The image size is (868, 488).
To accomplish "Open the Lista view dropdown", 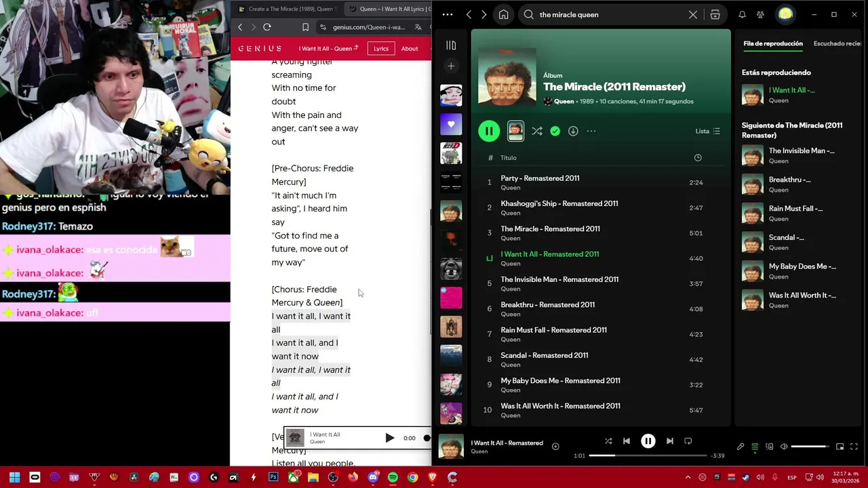I will (x=708, y=131).
